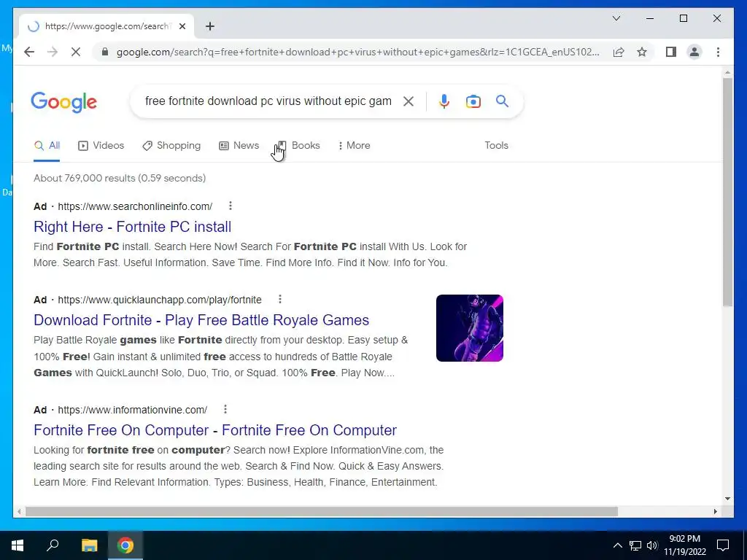Click the vertical scrollbar thumb

(x=727, y=192)
